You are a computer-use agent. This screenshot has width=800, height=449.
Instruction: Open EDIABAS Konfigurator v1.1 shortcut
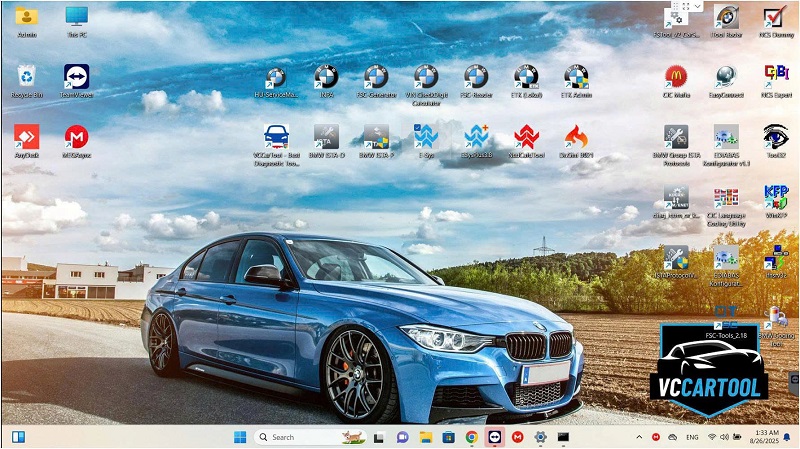727,145
